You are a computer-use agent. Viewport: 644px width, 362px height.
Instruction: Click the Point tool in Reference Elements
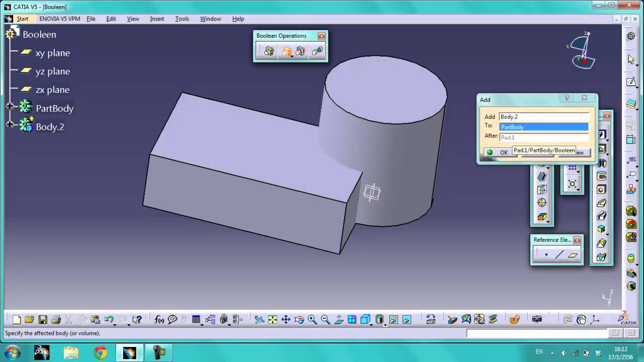pos(546,255)
